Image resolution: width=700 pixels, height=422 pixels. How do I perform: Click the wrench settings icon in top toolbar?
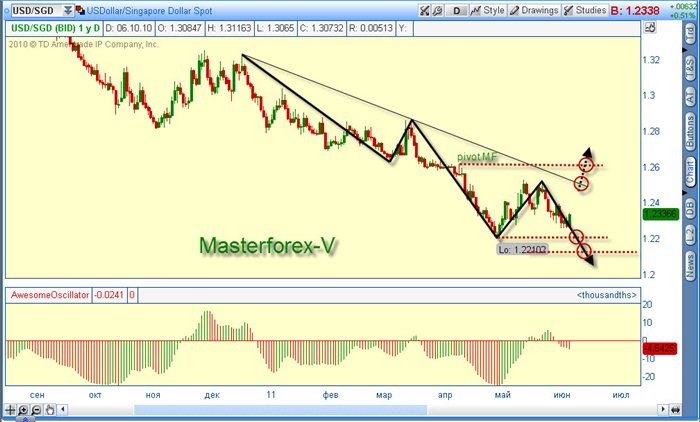tap(425, 11)
